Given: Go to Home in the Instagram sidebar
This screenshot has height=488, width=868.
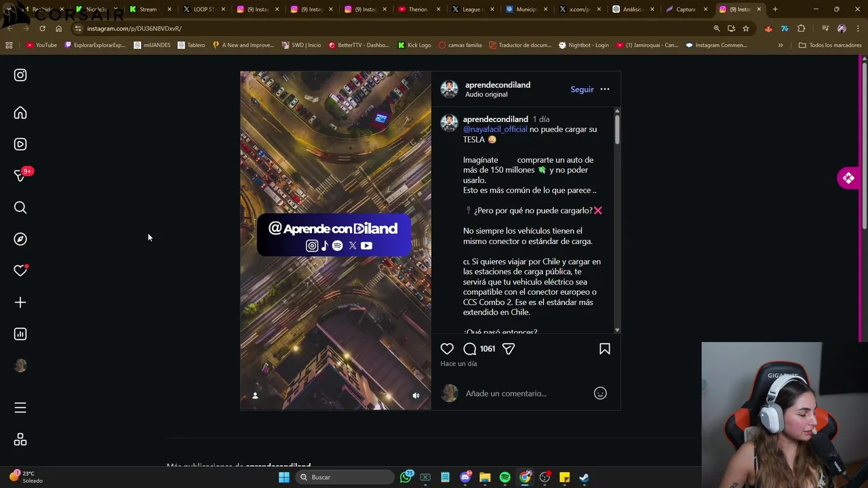Looking at the screenshot, I should (x=20, y=113).
